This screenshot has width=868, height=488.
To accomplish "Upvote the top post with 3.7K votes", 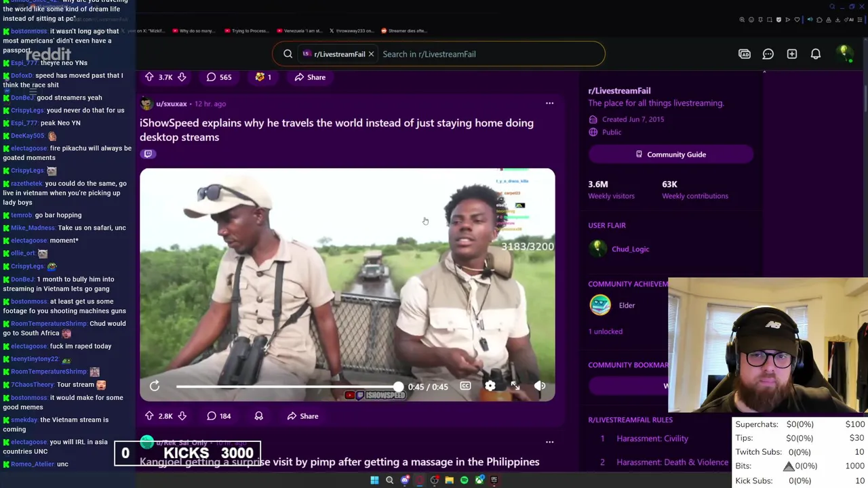I will coord(149,77).
